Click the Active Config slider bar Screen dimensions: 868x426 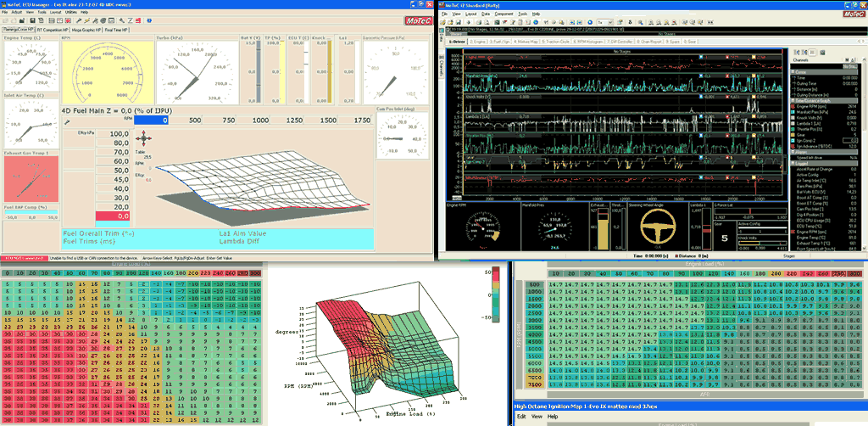pyautogui.click(x=763, y=227)
